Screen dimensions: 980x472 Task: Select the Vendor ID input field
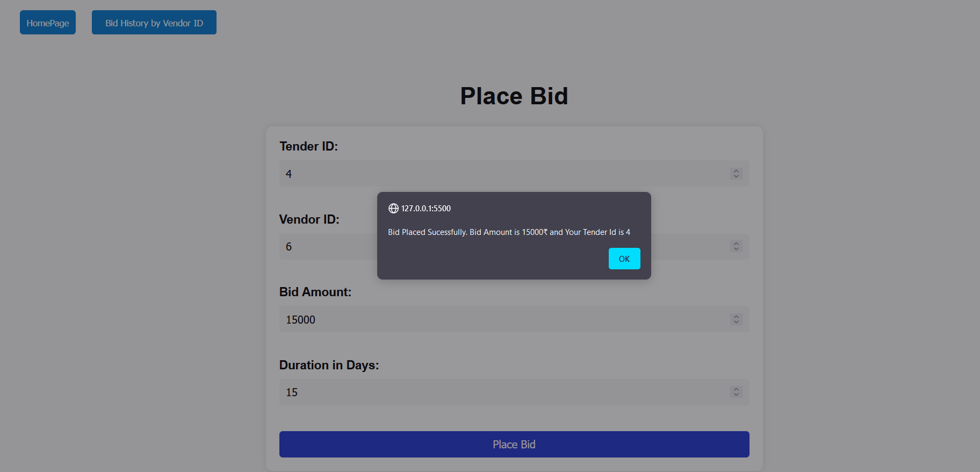click(x=484, y=246)
